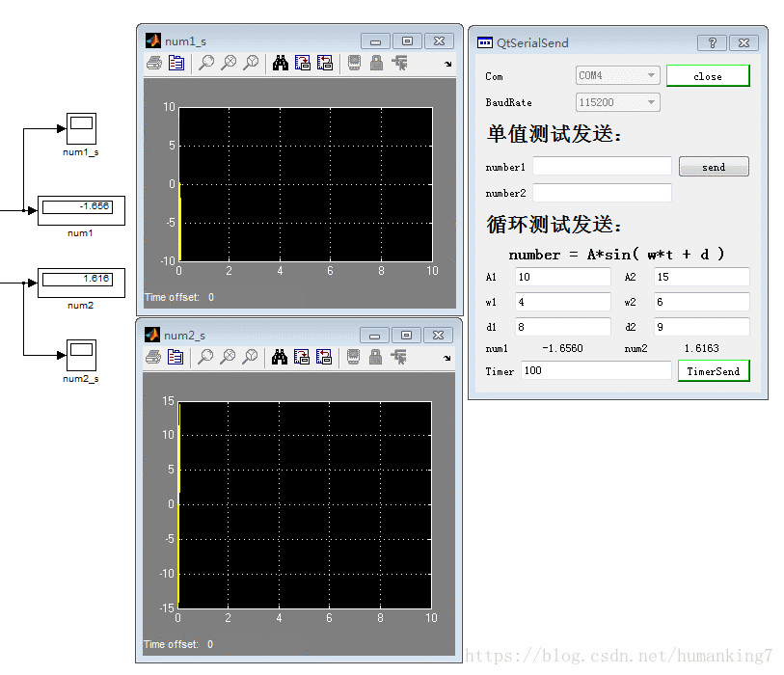Click the close port button in QtSerialSend
This screenshot has height=675, width=784.
pyautogui.click(x=708, y=76)
